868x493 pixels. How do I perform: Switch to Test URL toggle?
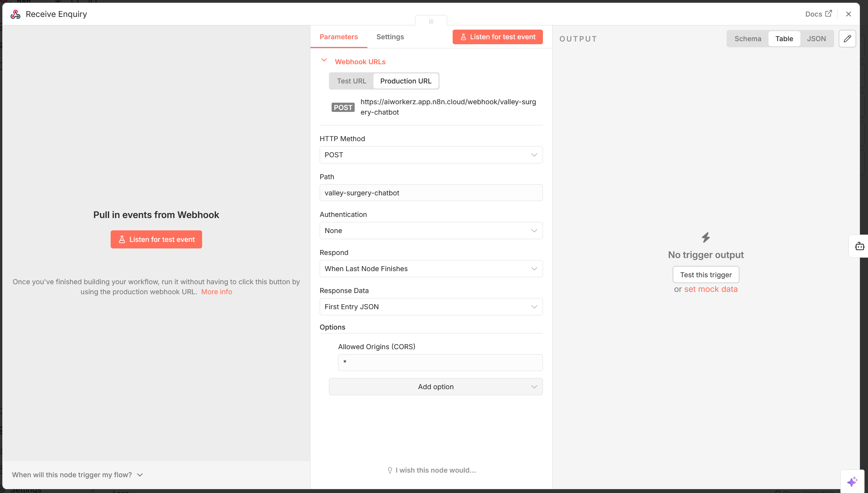tap(351, 81)
